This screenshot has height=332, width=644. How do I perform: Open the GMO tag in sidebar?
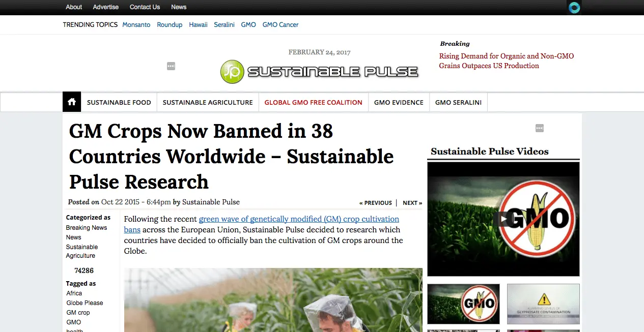point(74,322)
